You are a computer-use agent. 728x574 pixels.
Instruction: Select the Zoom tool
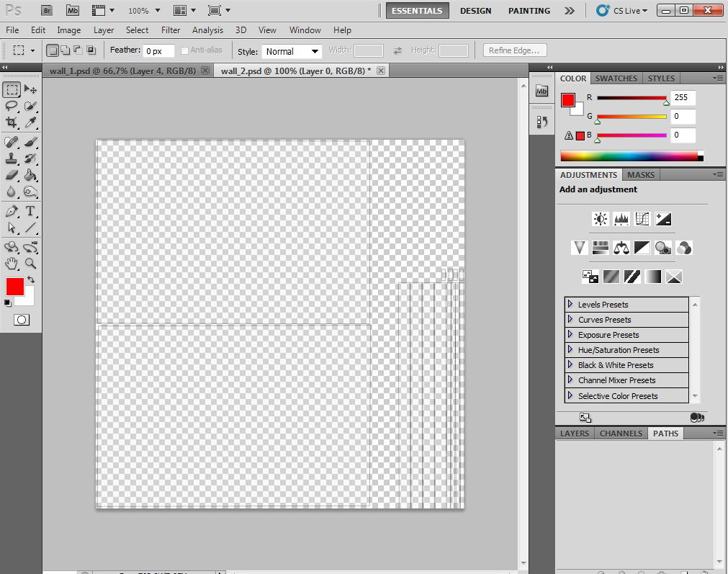tap(31, 264)
